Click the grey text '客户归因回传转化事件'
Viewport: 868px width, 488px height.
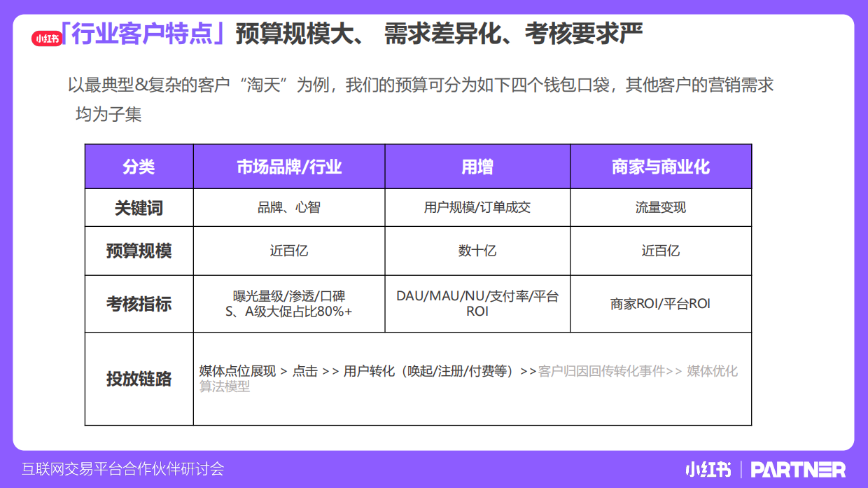tap(601, 371)
